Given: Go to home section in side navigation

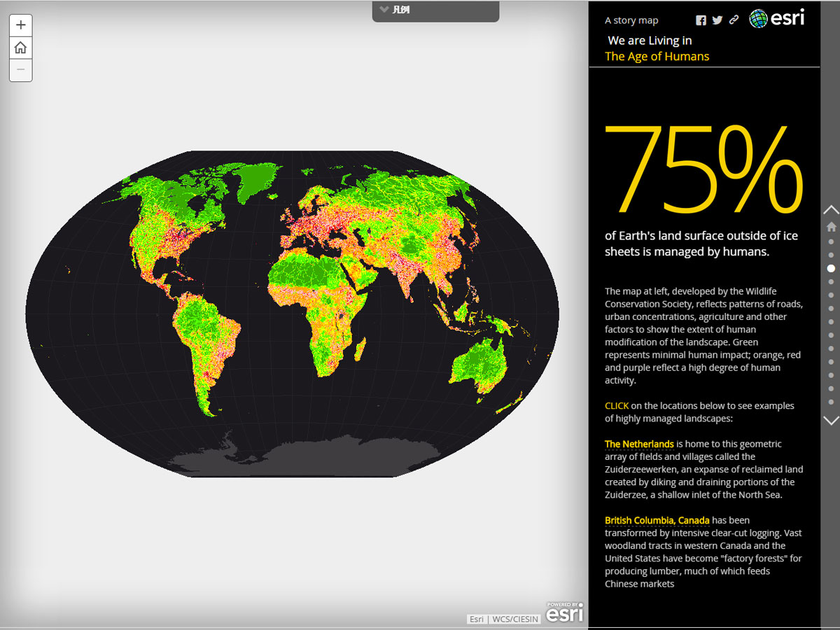Looking at the screenshot, I should 831,227.
